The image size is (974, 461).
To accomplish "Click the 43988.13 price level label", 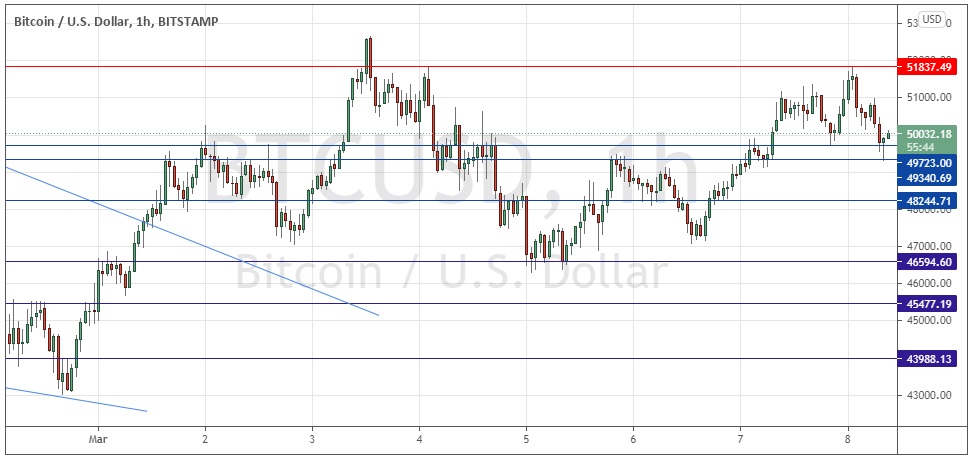I will click(930, 359).
